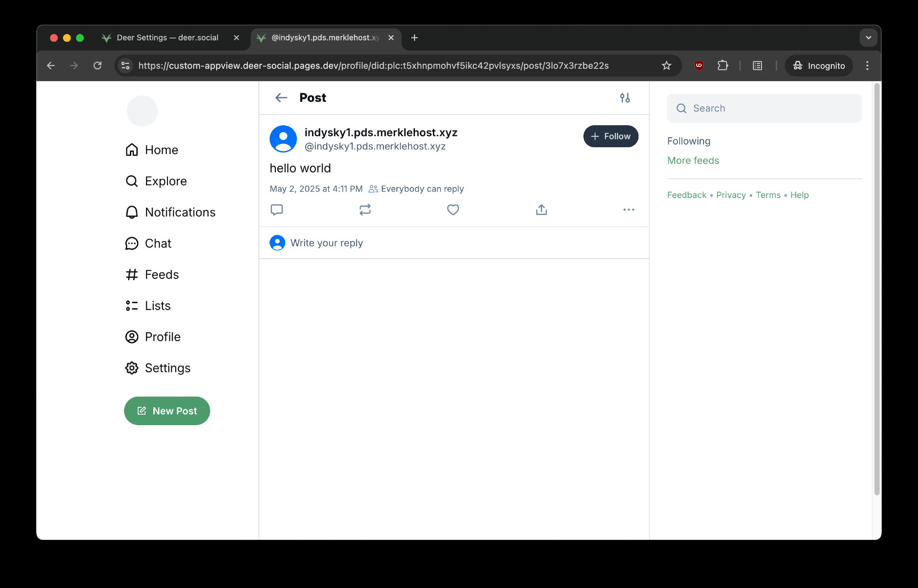Like the post with heart icon
Screen dimensions: 918x588
(453, 210)
